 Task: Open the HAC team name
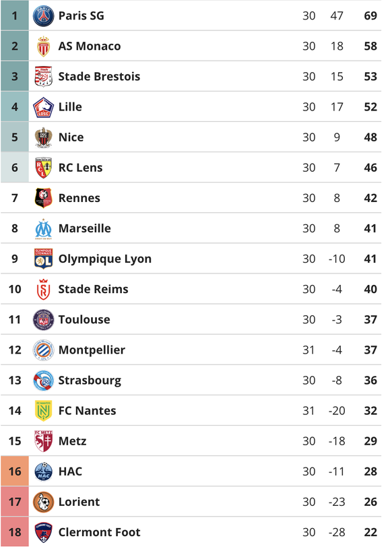click(x=70, y=472)
